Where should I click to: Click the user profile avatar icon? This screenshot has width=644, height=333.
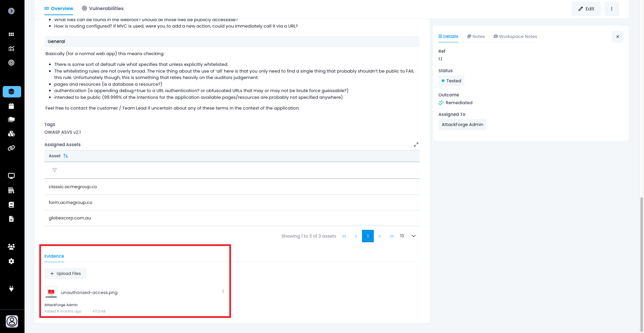(12, 322)
